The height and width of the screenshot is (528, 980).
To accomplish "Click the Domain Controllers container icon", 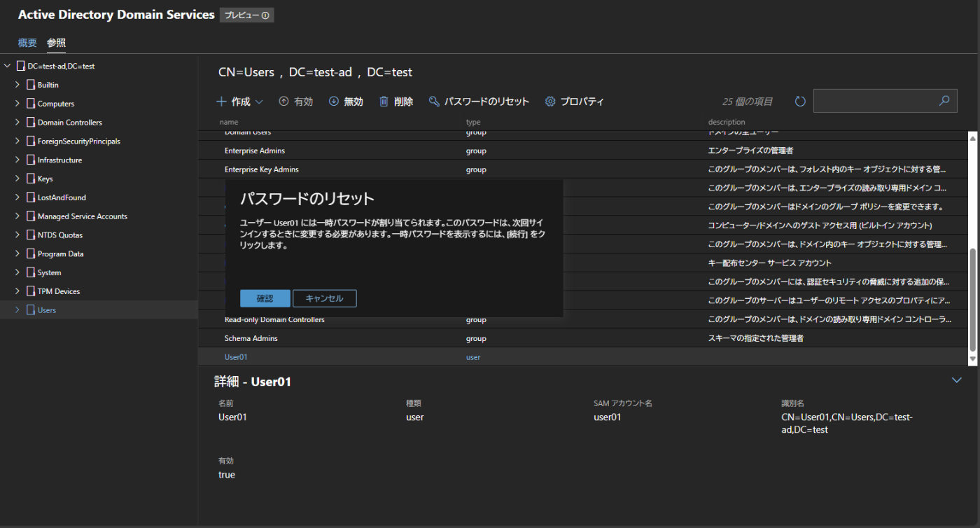I will click(x=30, y=123).
